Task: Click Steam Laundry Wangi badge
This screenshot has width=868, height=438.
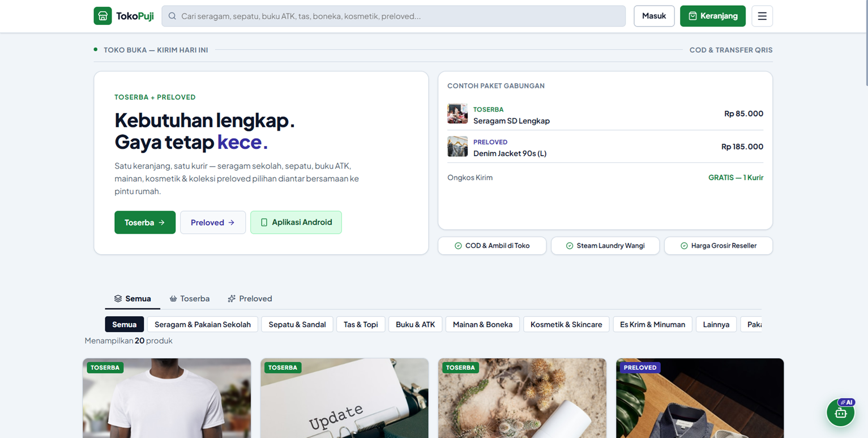Action: click(x=605, y=246)
